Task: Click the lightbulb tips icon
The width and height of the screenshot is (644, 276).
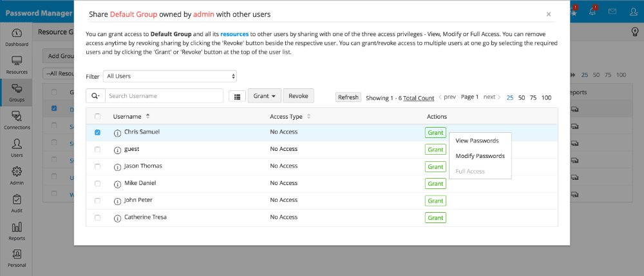Action: (x=634, y=32)
